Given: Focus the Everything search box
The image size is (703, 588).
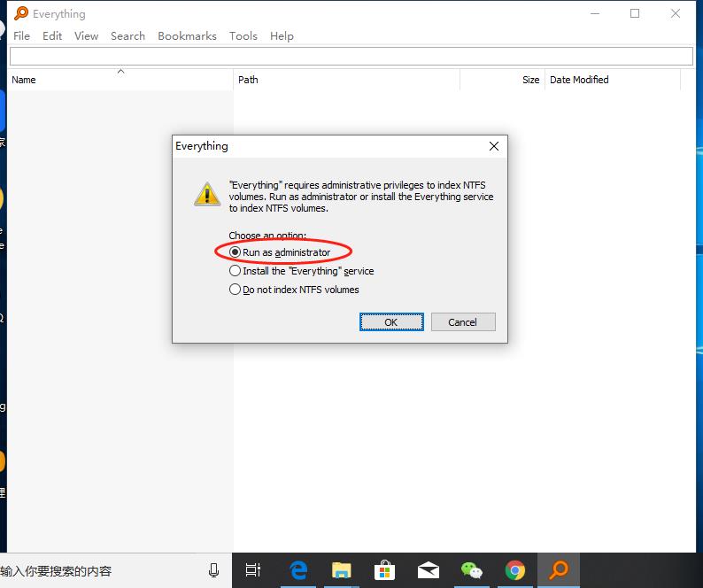Looking at the screenshot, I should tap(351, 57).
